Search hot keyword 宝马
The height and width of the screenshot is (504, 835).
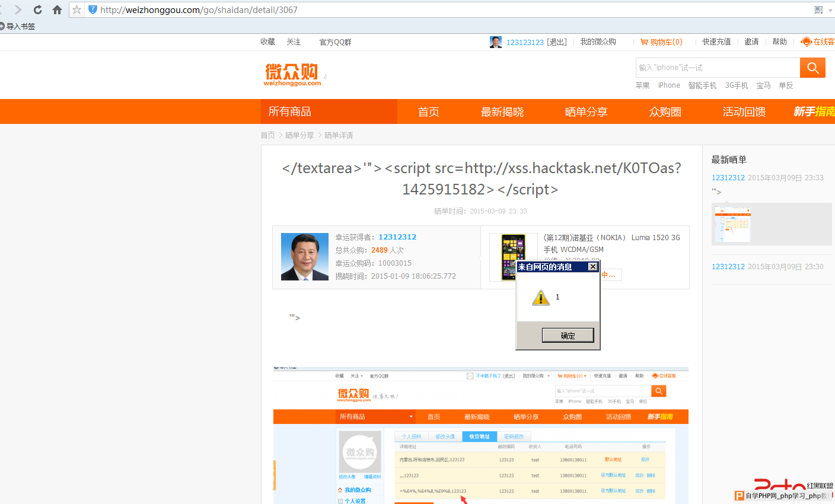coord(763,85)
